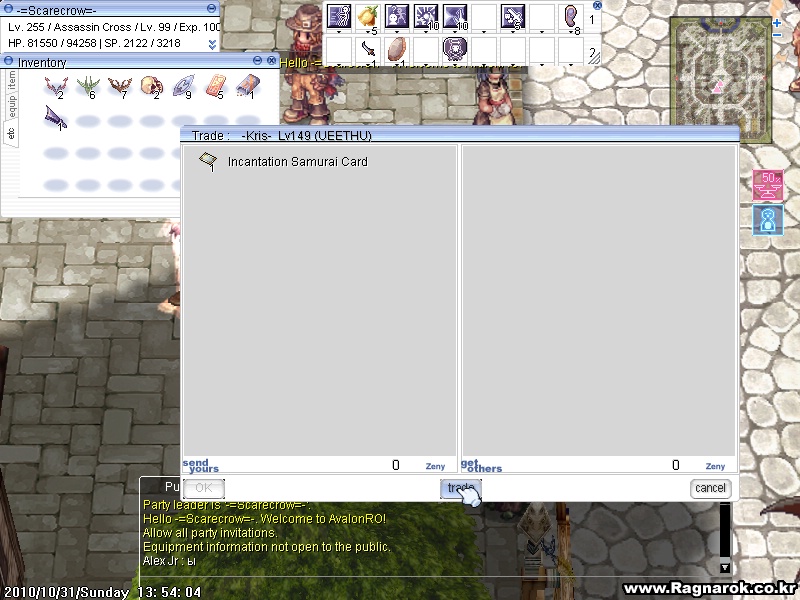800x600 pixels.
Task: Close the Inventory window
Action: coord(271,61)
